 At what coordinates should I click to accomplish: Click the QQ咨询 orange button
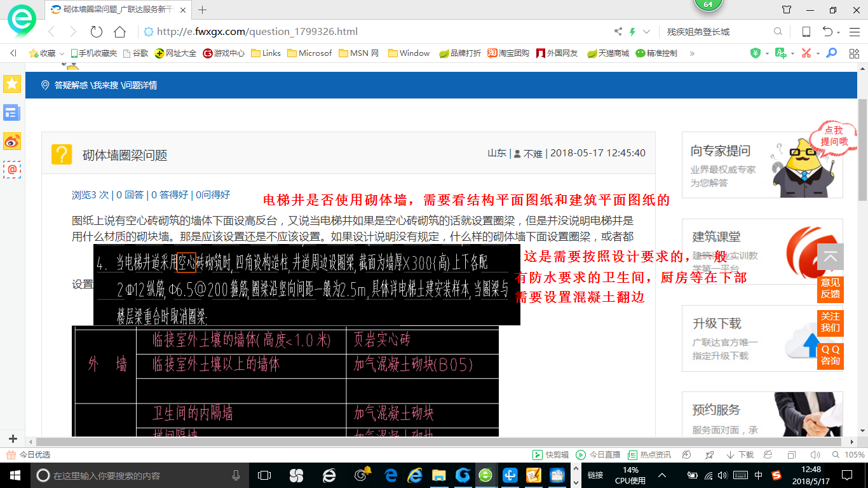pos(831,355)
